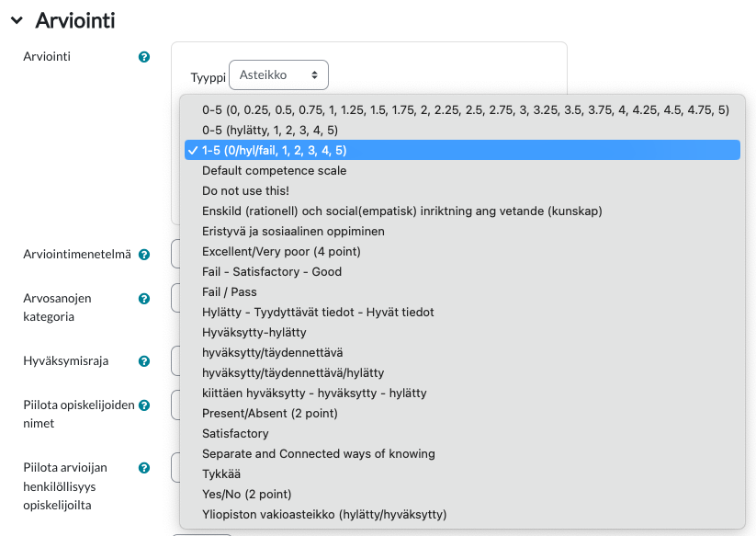The height and width of the screenshot is (536, 756).
Task: Select the 0-5 quarter-step scale option
Action: tap(462, 110)
